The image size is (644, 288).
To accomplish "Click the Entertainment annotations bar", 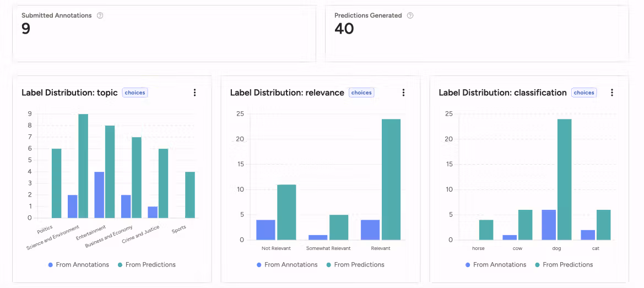I will pos(99,195).
